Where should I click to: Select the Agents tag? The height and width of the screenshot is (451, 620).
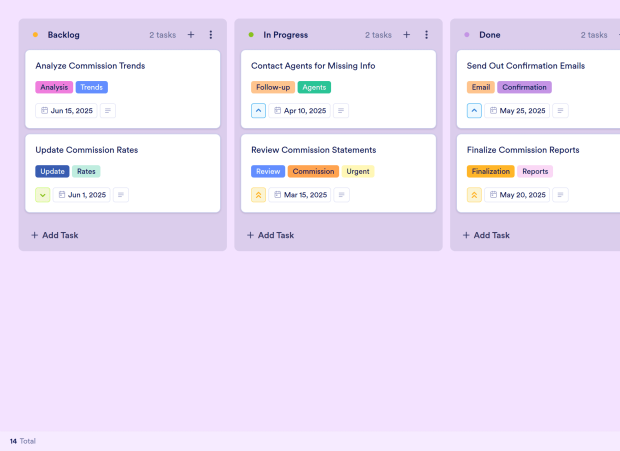pos(314,87)
